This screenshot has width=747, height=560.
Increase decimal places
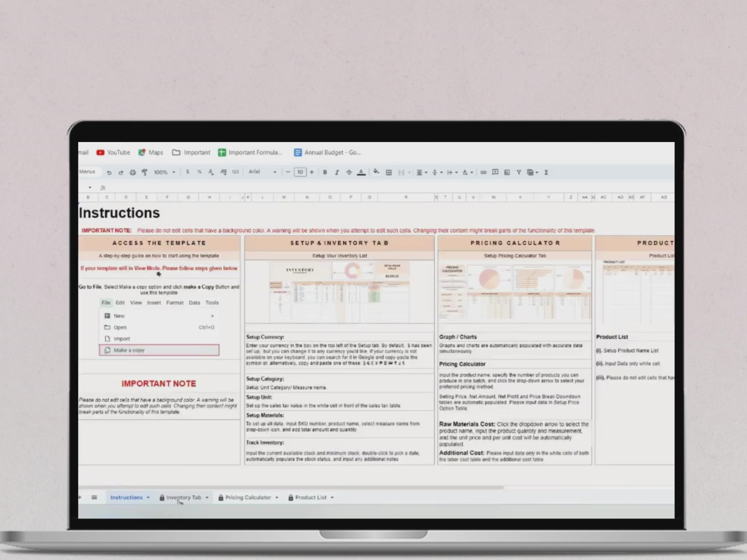[223, 172]
